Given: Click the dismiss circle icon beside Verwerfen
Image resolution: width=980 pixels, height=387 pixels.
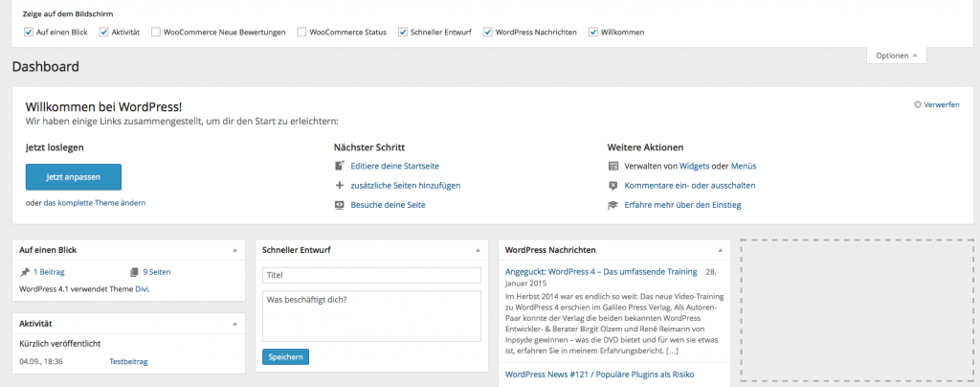Looking at the screenshot, I should (x=918, y=104).
